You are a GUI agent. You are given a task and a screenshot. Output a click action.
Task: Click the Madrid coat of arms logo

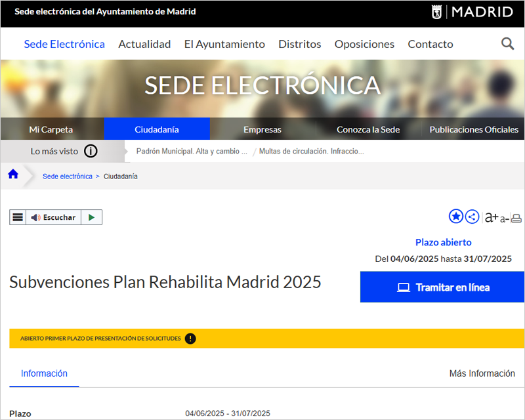436,12
